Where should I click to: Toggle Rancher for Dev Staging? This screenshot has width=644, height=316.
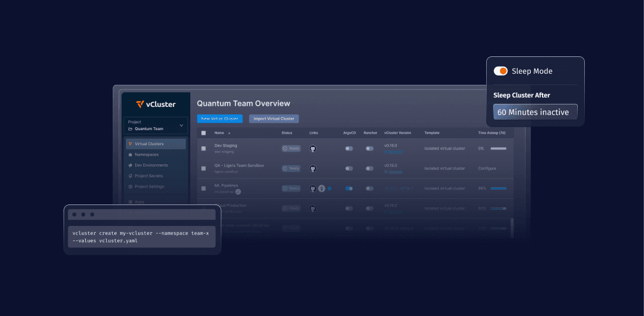coord(370,149)
